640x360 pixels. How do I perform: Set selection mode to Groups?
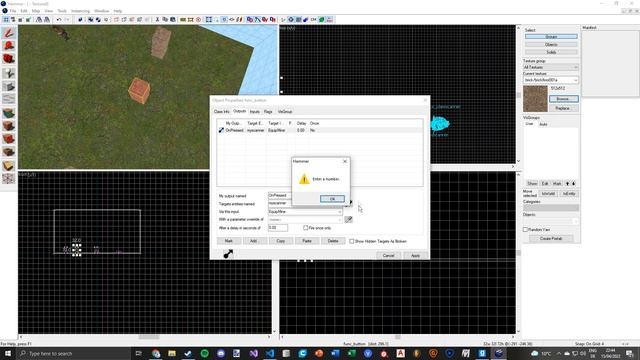coord(551,37)
